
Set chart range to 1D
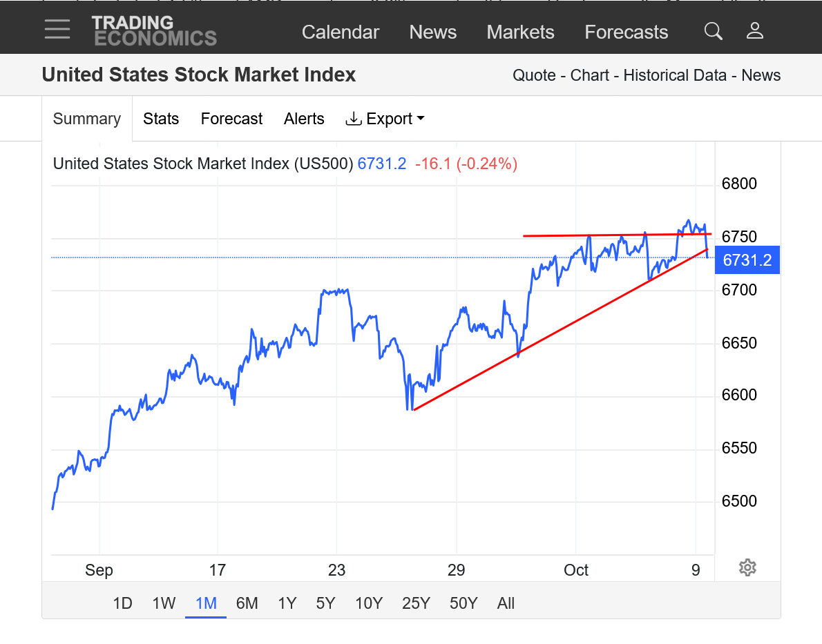coord(122,603)
